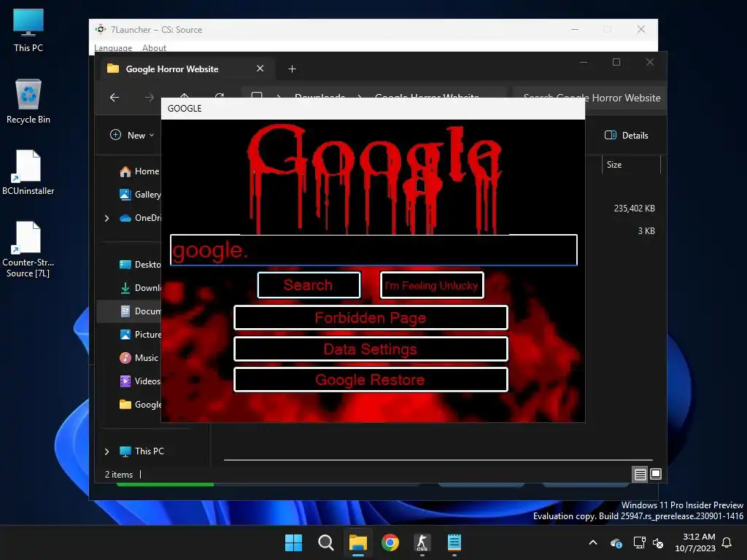The width and height of the screenshot is (747, 560).
Task: Open the network tray icon
Action: pos(639,542)
